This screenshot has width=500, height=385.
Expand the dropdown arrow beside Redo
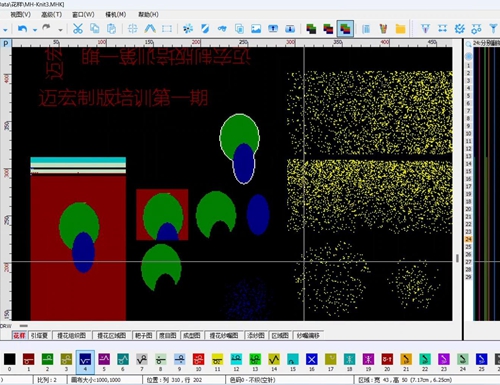(60, 30)
